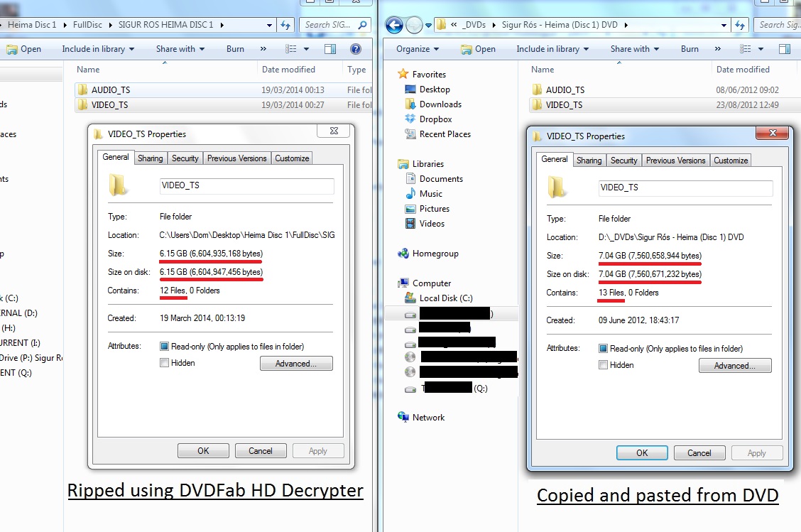The image size is (801, 532).
Task: Click Date modified column header in right window
Action: coord(743,70)
